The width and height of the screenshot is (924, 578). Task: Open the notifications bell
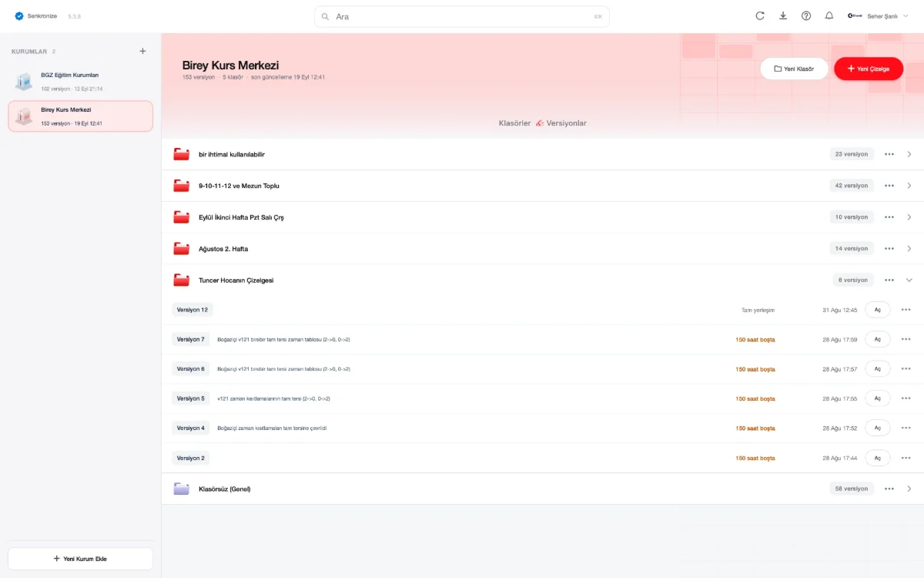coord(829,16)
